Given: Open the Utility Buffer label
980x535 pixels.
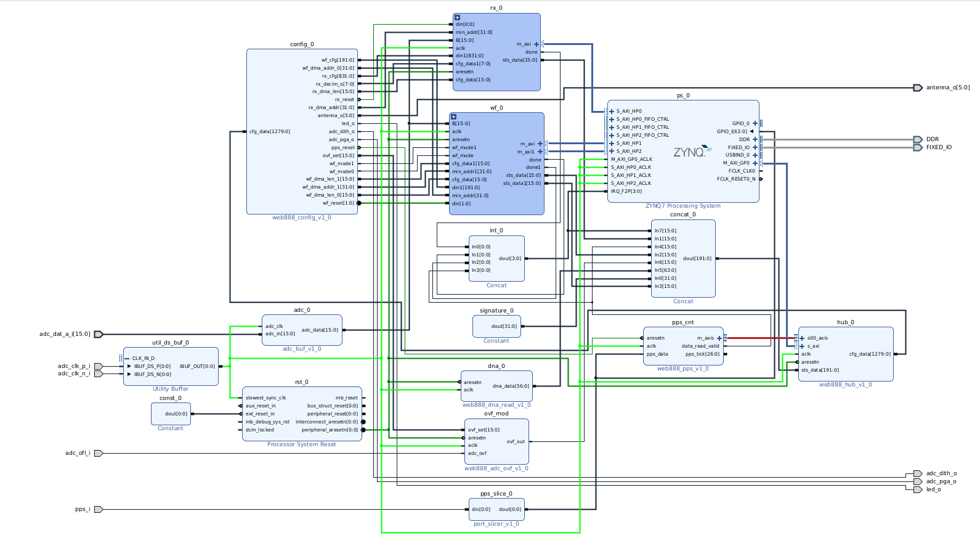Looking at the screenshot, I should [x=171, y=389].
